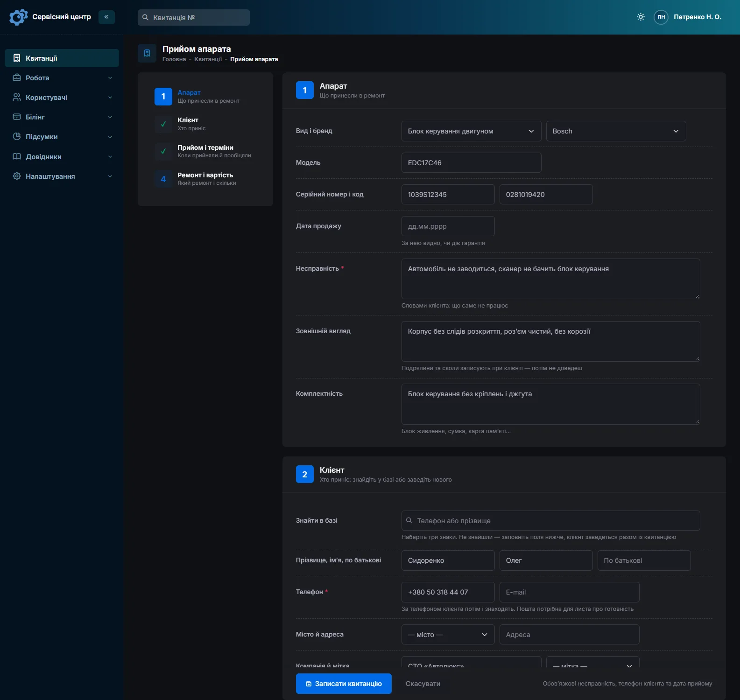This screenshot has height=700, width=740.
Task: Click the Робота briefcase icon
Action: pos(17,77)
